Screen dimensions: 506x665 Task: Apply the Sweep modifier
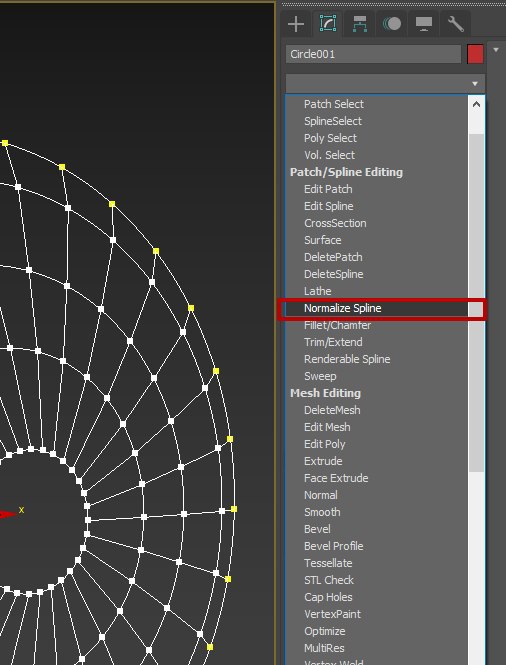click(320, 376)
